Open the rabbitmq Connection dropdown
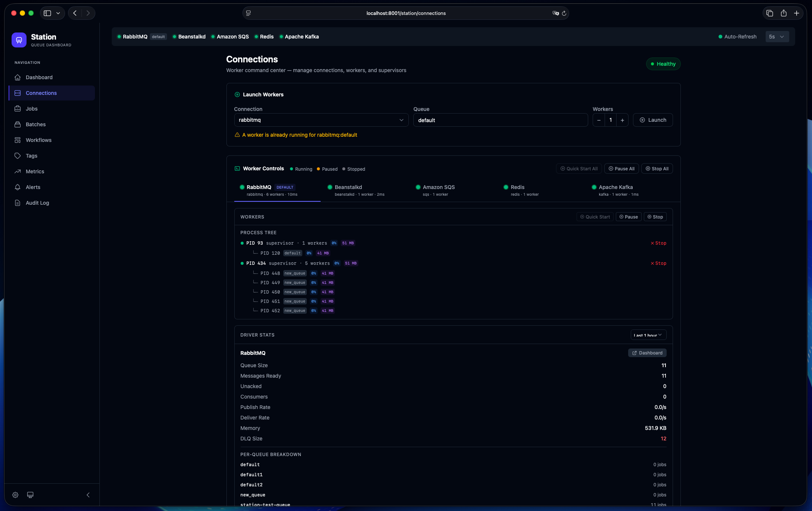 [x=321, y=120]
